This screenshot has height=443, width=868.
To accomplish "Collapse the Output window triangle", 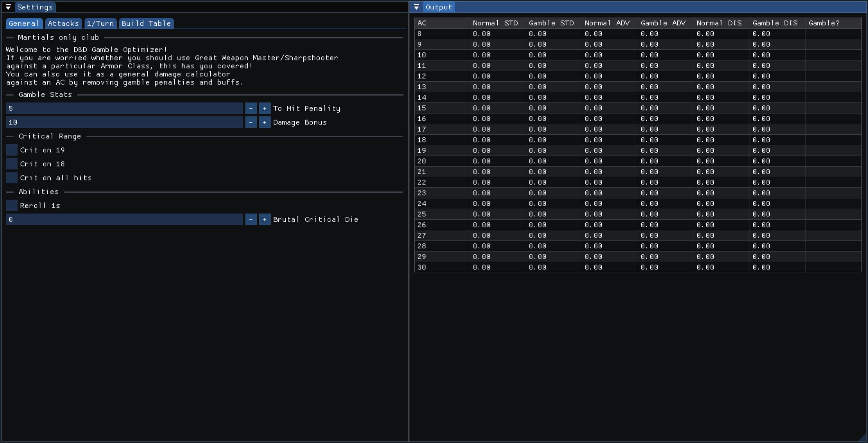I will (416, 7).
